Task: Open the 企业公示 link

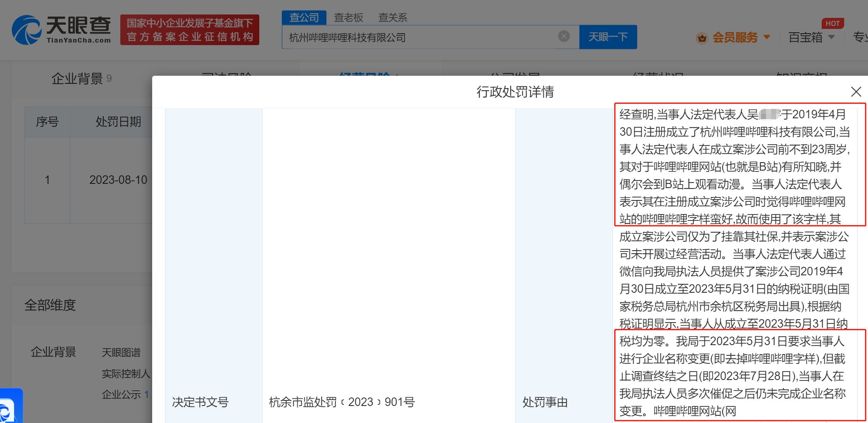Action: click(121, 394)
